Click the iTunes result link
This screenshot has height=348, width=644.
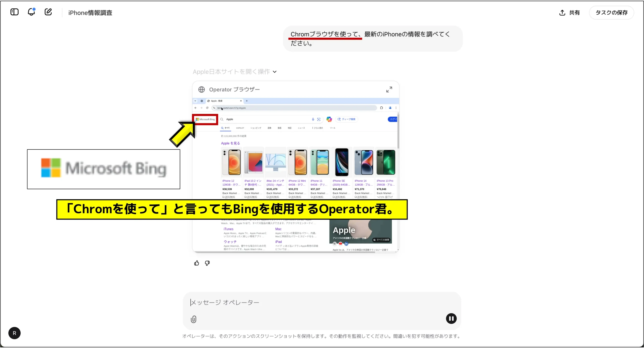pyautogui.click(x=228, y=229)
